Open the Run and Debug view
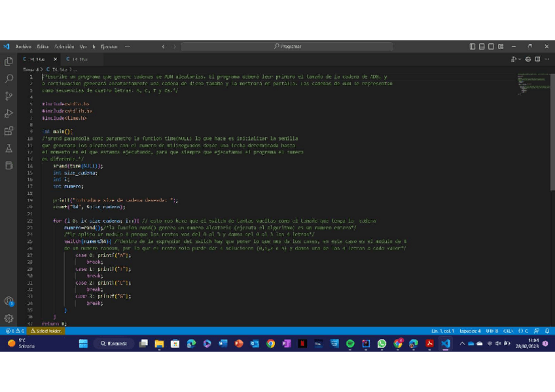This screenshot has height=392, width=555. coord(9,114)
